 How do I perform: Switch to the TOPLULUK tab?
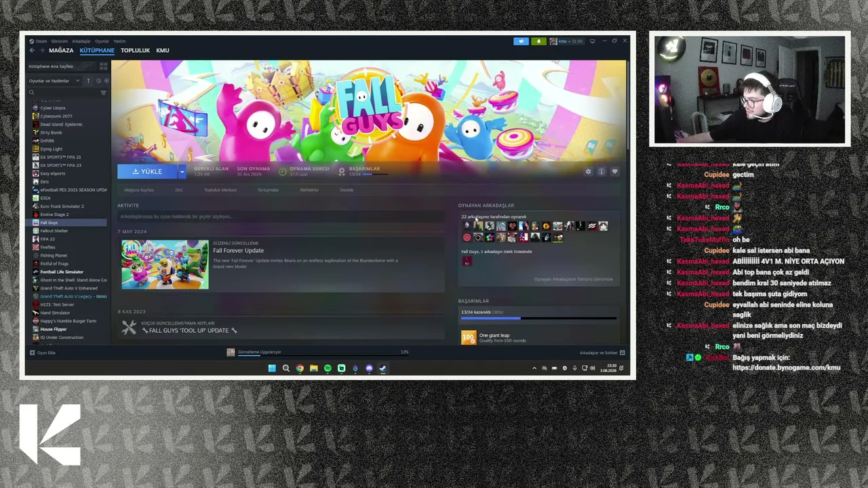pos(136,50)
